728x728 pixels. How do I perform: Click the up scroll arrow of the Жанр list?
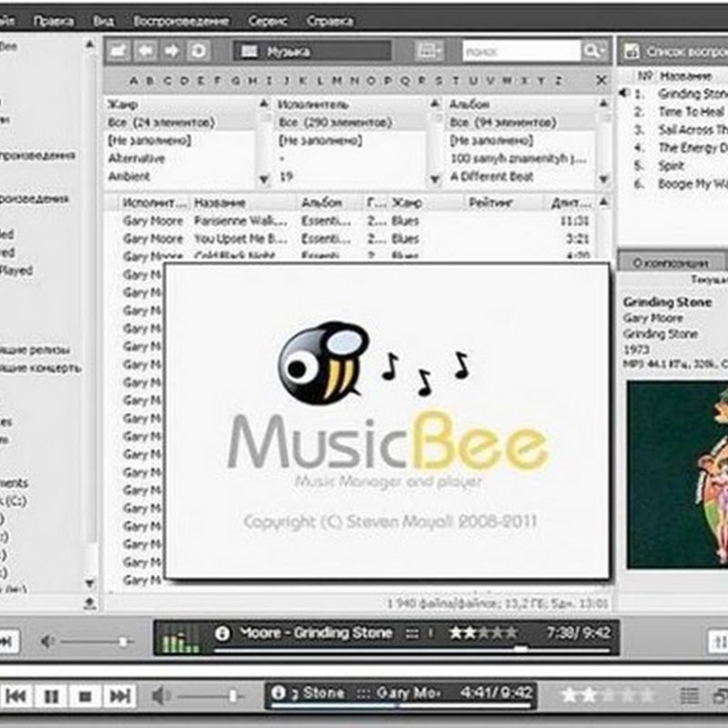264,104
